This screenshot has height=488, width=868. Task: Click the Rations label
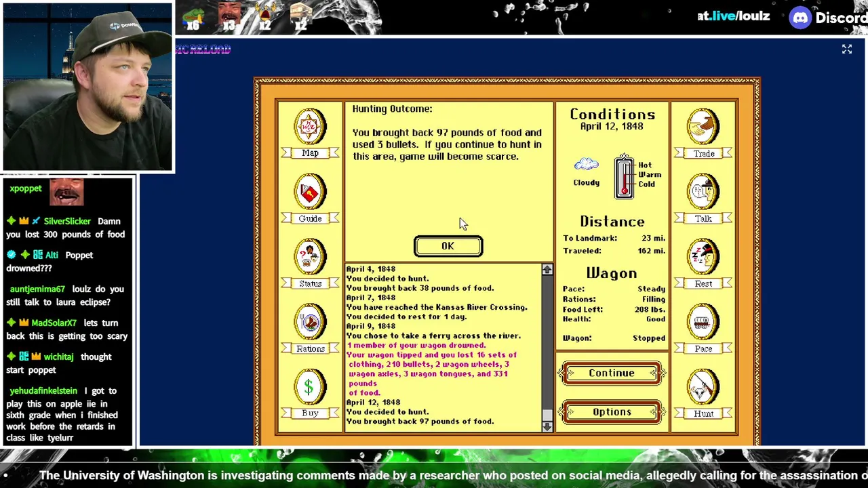coord(310,348)
